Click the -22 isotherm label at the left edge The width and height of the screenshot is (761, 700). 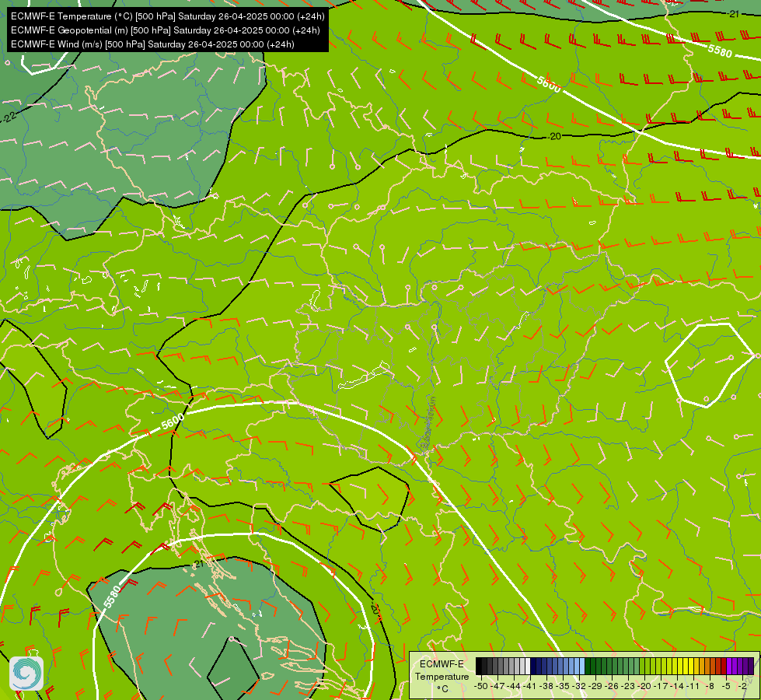pos(9,117)
